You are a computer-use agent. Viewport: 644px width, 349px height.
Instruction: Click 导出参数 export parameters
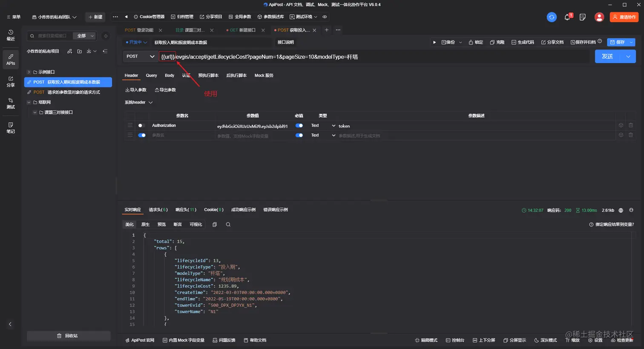165,90
